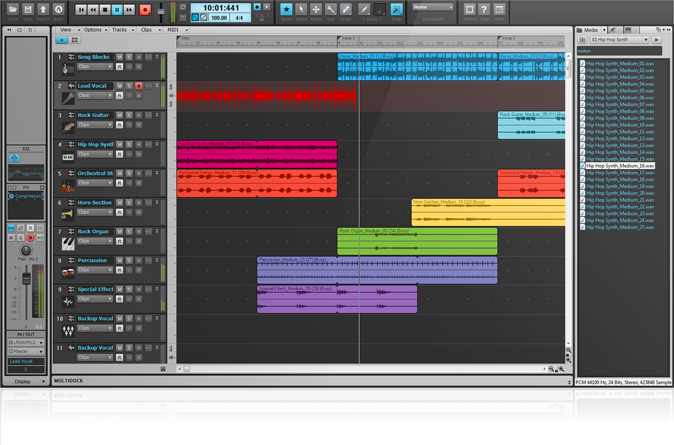Screen dimensions: 674x445
Task: Go to start with the return-to-zero button
Action: 81,10
